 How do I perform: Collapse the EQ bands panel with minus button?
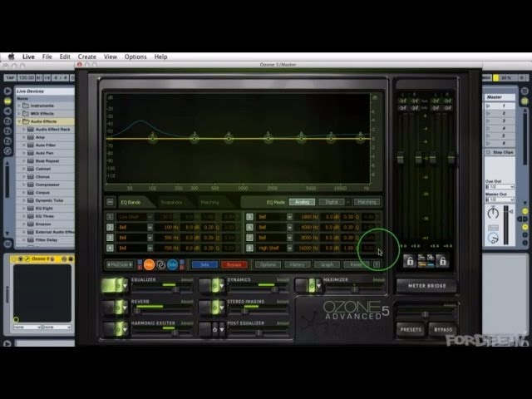110,202
